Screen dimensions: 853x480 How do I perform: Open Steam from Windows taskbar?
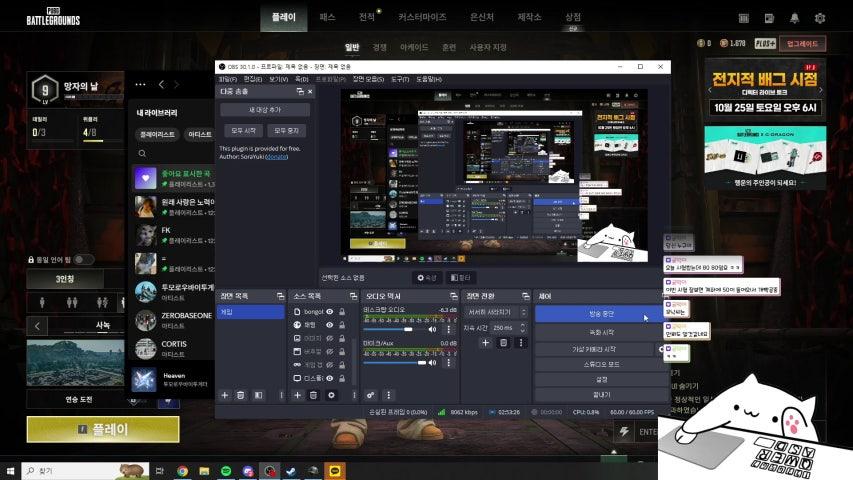pyautogui.click(x=291, y=471)
